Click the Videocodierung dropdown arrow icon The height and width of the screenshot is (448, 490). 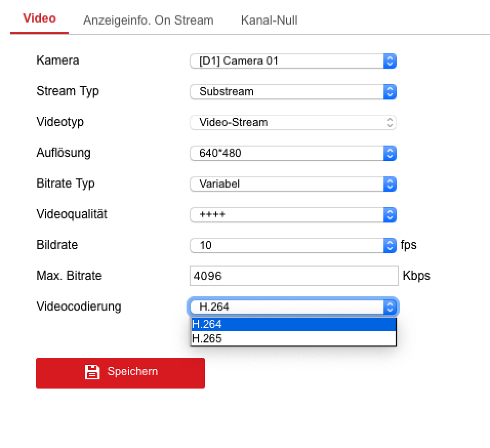(x=390, y=307)
